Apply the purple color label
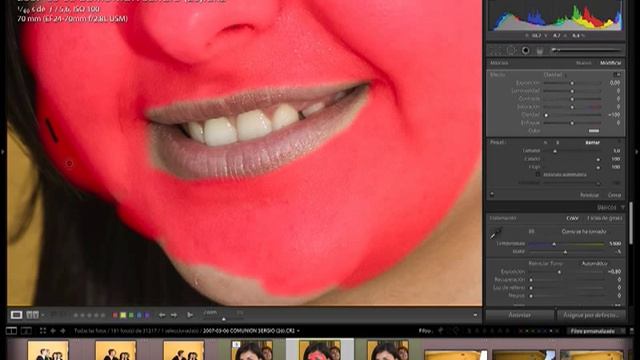 pyautogui.click(x=147, y=315)
